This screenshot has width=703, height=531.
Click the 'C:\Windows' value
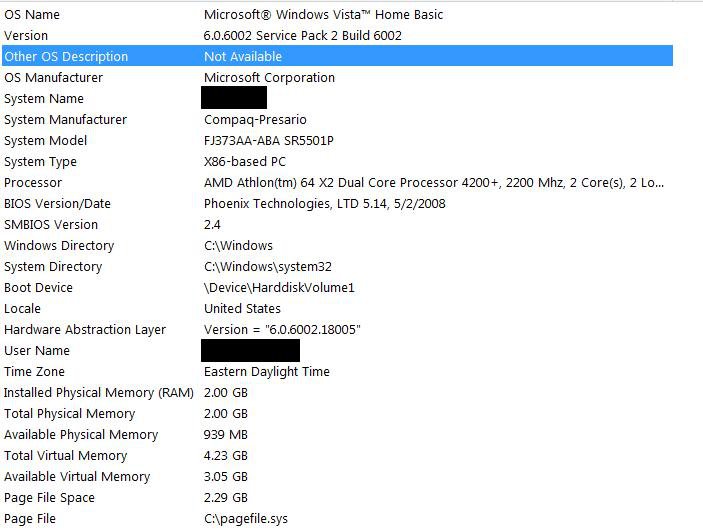pos(238,246)
